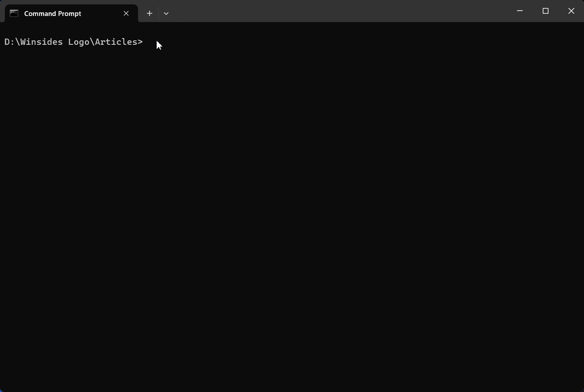This screenshot has height=392, width=584.
Task: Click the Command Prompt tab icon
Action: click(14, 13)
